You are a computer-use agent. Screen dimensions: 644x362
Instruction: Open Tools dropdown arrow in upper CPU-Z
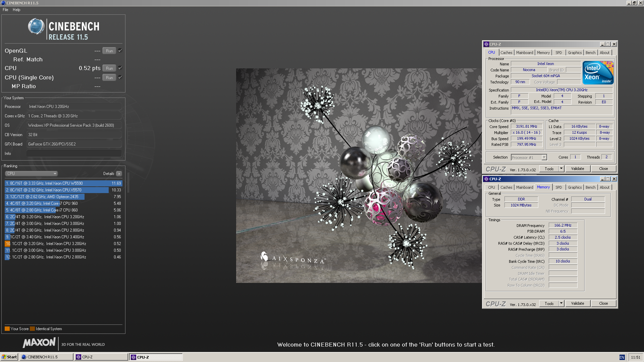(x=561, y=169)
